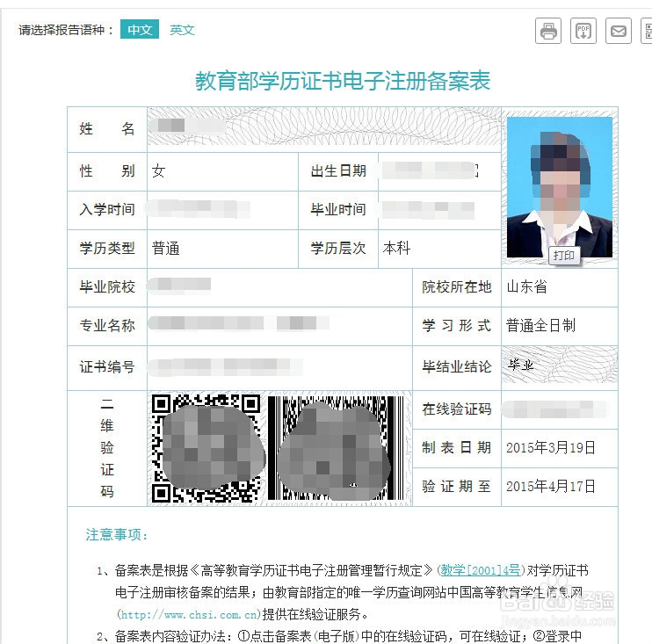
Task: Click the 学历层次 field label
Action: 338,249
